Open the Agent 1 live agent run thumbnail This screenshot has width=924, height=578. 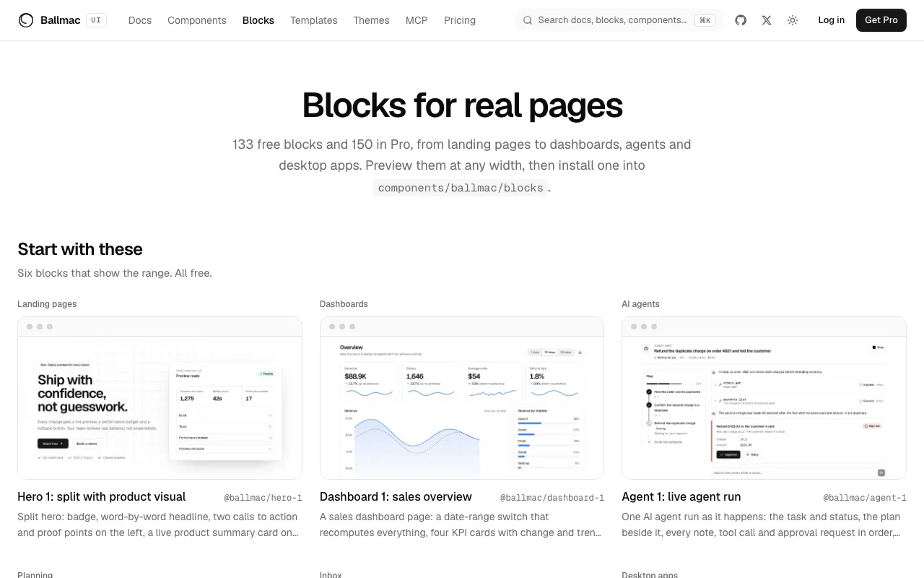[x=764, y=397]
